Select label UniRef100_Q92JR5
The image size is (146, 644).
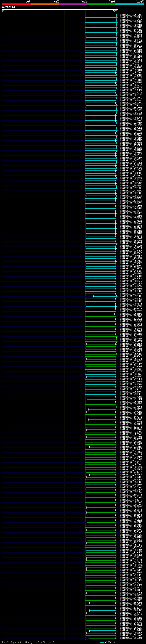[131, 364]
